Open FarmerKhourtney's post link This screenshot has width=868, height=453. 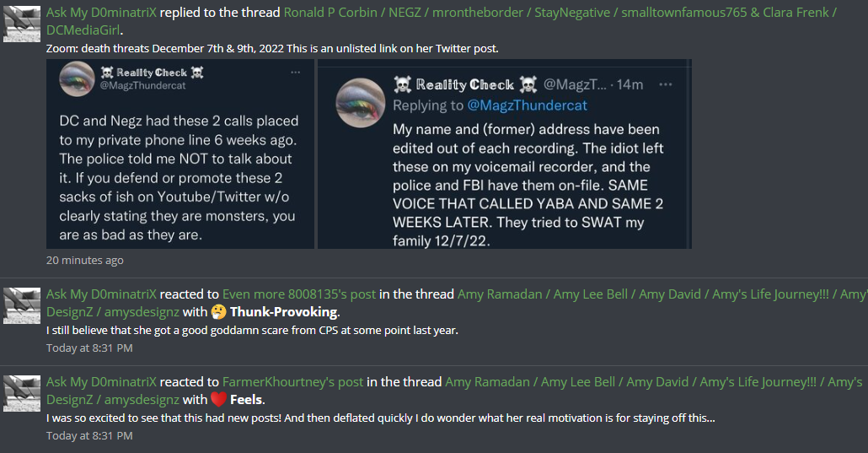click(x=292, y=382)
